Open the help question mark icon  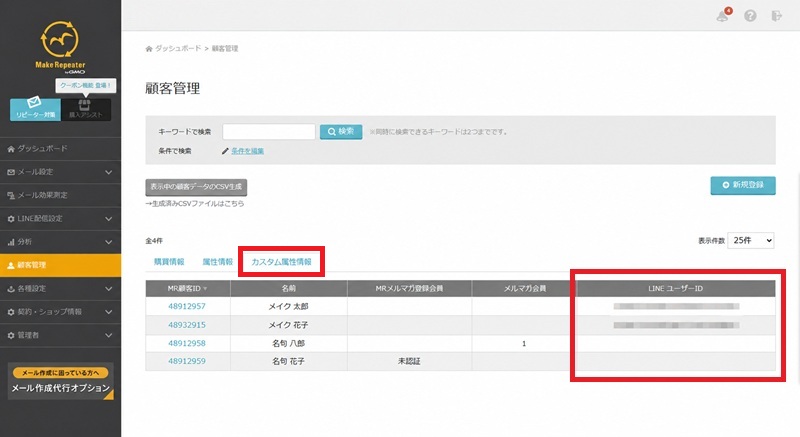click(750, 16)
